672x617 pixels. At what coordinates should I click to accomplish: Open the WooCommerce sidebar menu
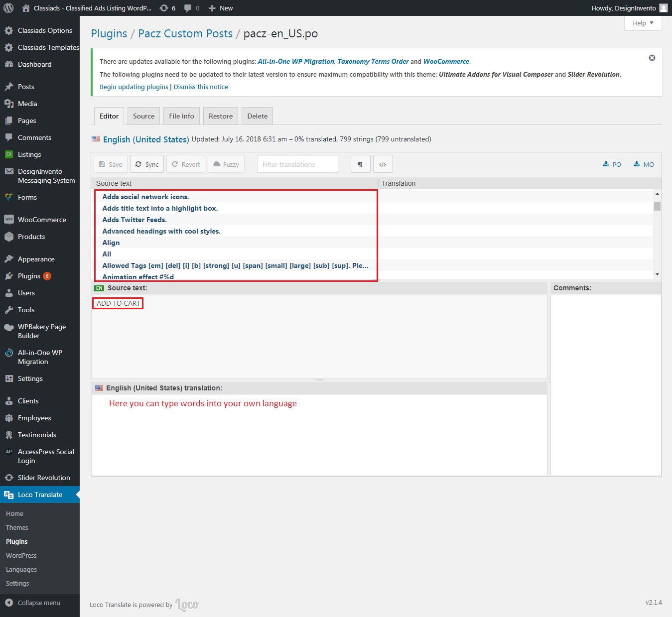point(40,220)
